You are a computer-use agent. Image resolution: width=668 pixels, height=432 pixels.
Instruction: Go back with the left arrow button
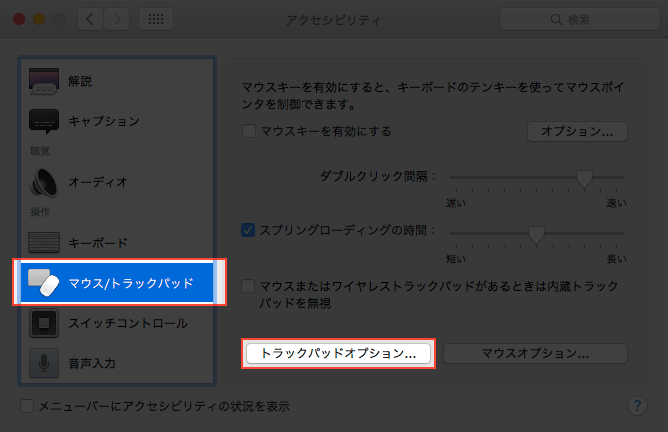pyautogui.click(x=90, y=19)
